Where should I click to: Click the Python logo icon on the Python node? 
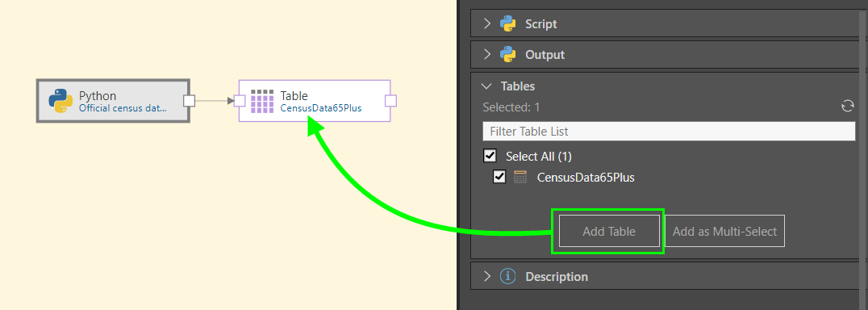pos(61,101)
